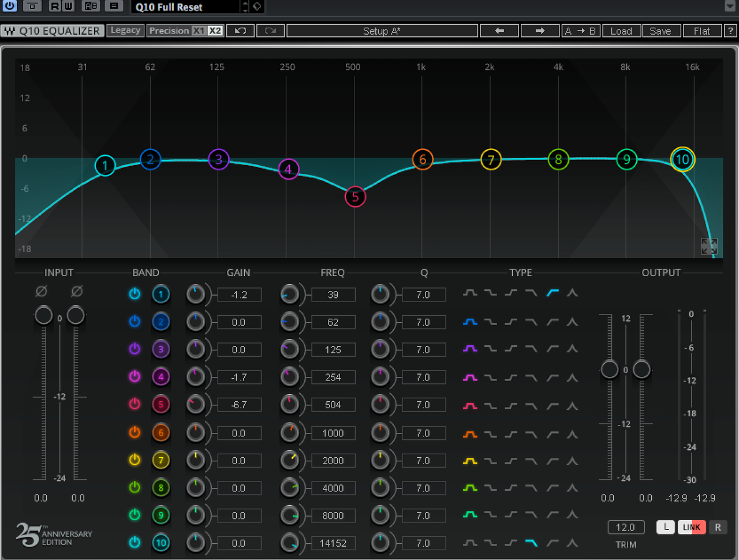
Task: Select band 1 node on the EQ graph
Action: 105,166
